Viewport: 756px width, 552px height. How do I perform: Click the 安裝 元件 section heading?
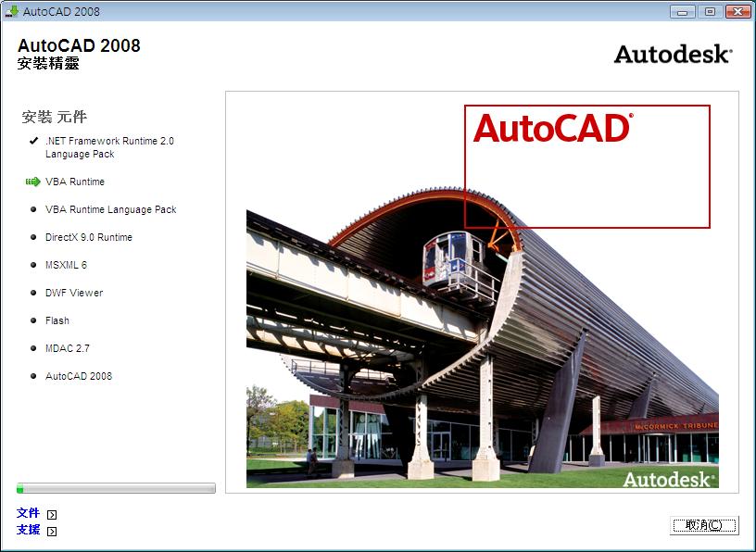pos(55,117)
